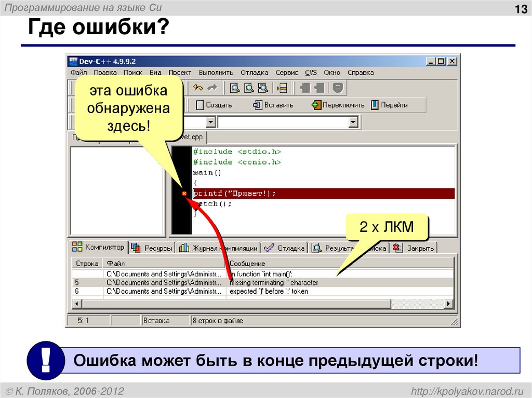The image size is (532, 398).
Task: Click the right arrow of horizontal scrollbar
Action: tap(448, 304)
